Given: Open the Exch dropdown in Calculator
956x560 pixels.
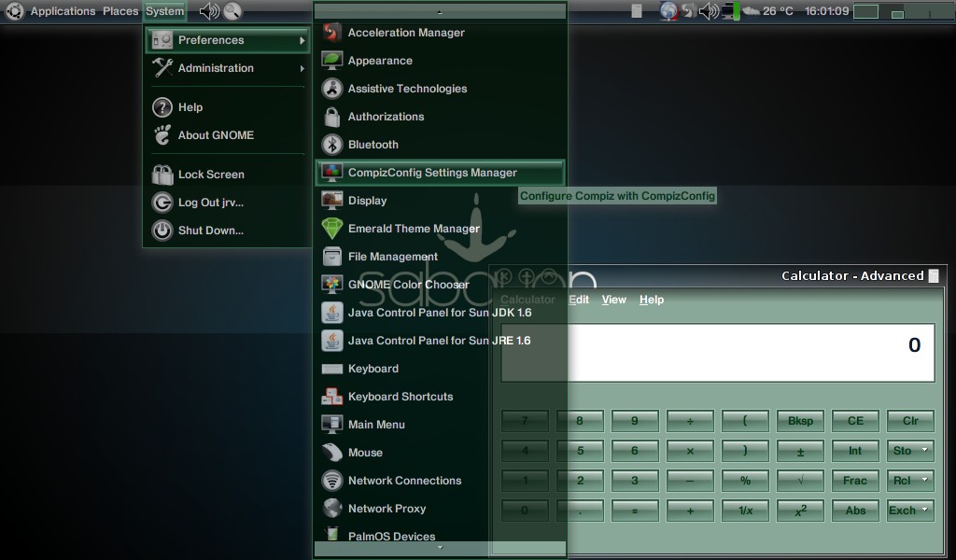Looking at the screenshot, I should coord(910,511).
